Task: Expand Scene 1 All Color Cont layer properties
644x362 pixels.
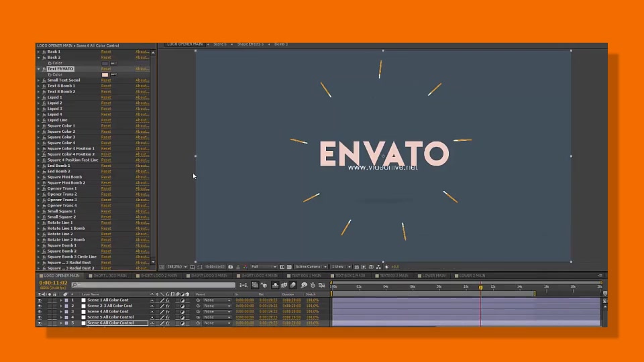Action: point(61,300)
